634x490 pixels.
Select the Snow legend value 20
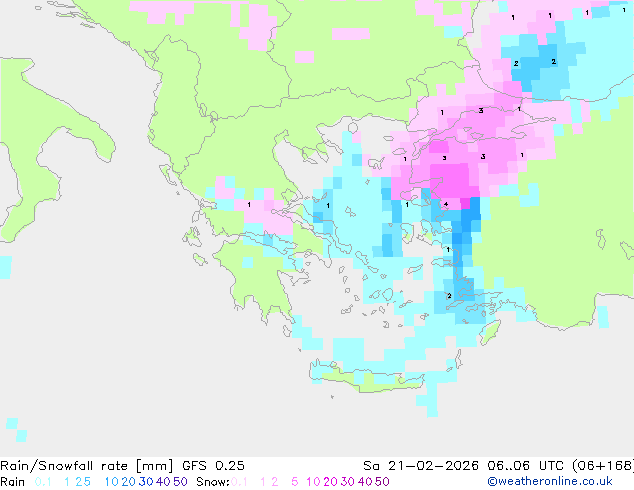coord(330,482)
